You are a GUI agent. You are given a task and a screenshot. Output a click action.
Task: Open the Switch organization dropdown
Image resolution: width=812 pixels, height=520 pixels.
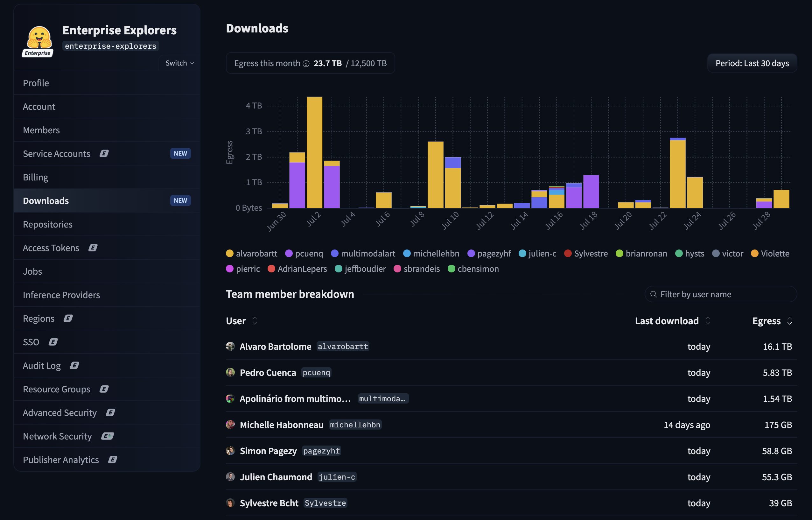[179, 63]
